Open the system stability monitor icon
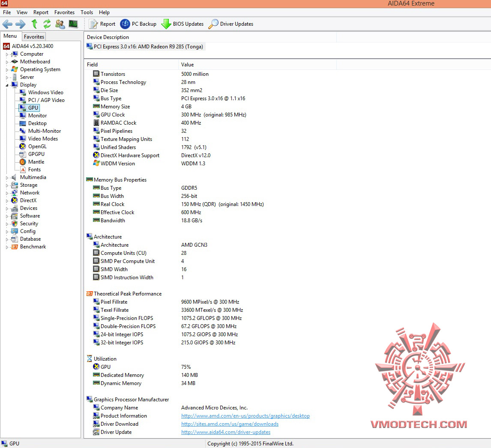The image size is (491, 448). click(73, 24)
